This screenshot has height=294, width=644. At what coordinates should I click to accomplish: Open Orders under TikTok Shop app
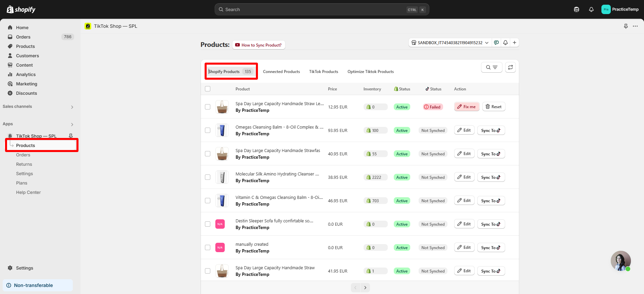point(23,155)
